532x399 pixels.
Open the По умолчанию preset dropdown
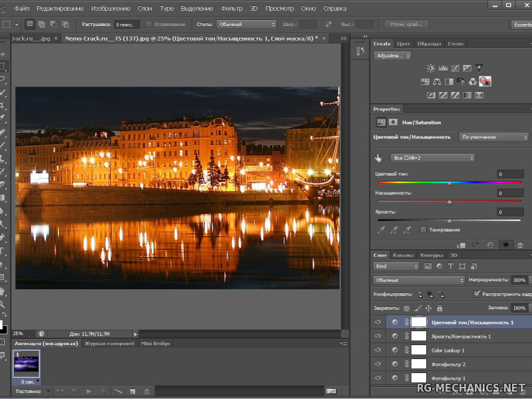click(494, 137)
